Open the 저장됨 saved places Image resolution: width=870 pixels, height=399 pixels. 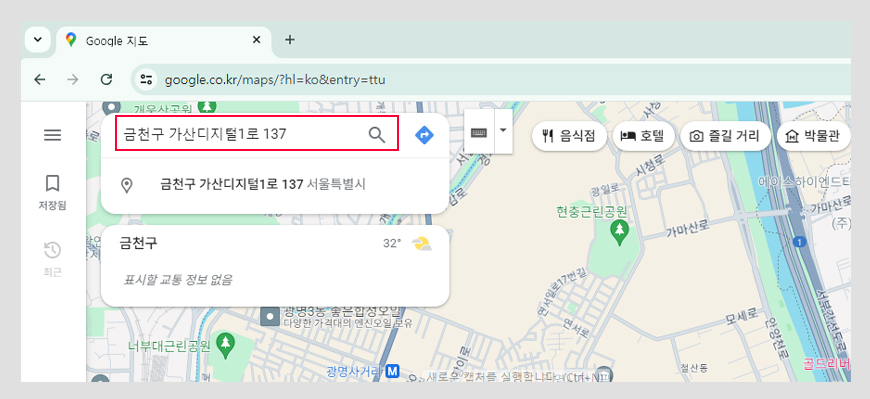coord(52,192)
